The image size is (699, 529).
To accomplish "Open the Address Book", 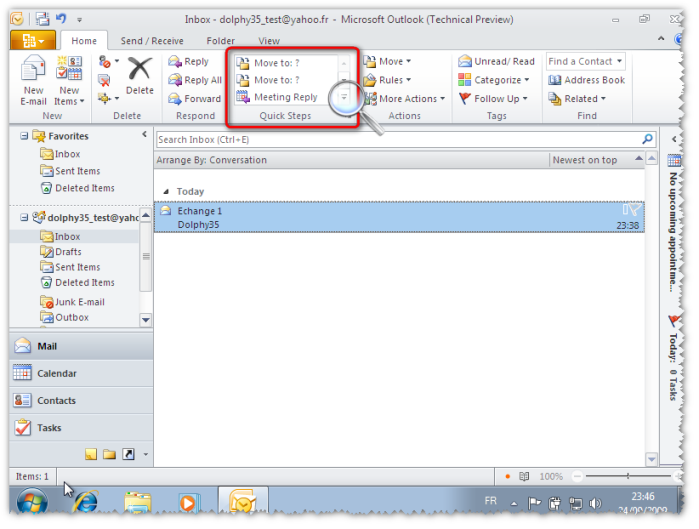I will 556,80.
